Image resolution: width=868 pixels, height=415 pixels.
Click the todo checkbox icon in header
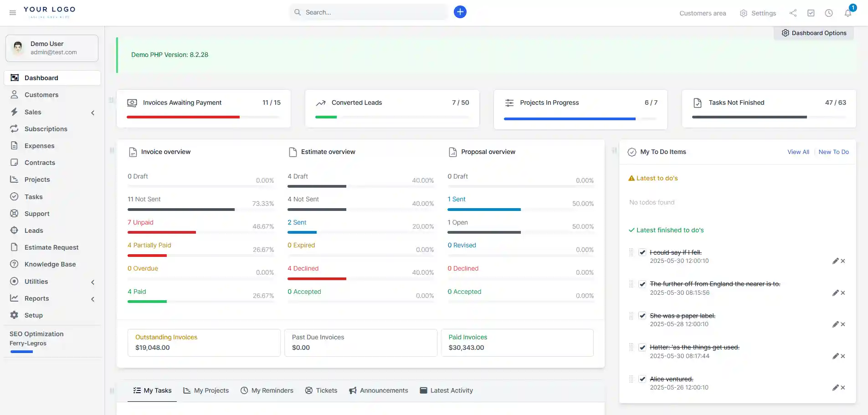click(811, 13)
